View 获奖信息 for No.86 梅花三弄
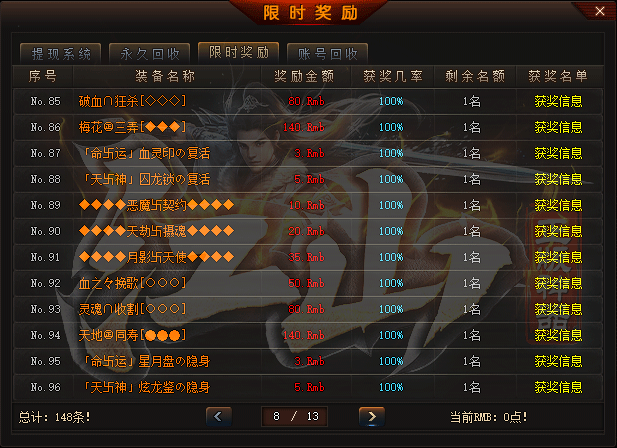This screenshot has height=448, width=617. [x=558, y=127]
